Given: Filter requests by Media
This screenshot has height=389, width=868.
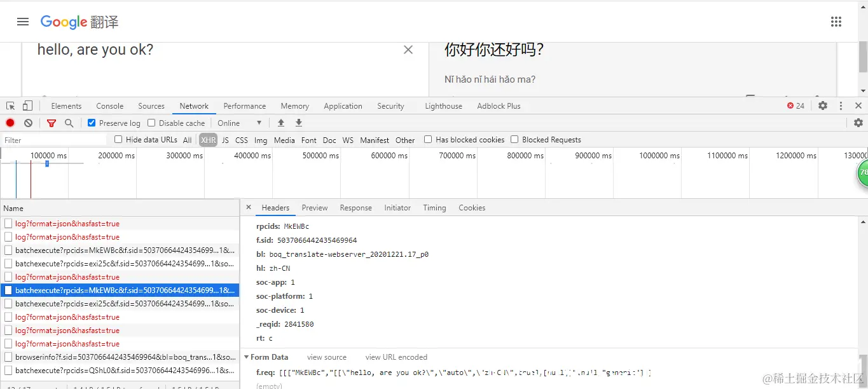Looking at the screenshot, I should tap(284, 140).
